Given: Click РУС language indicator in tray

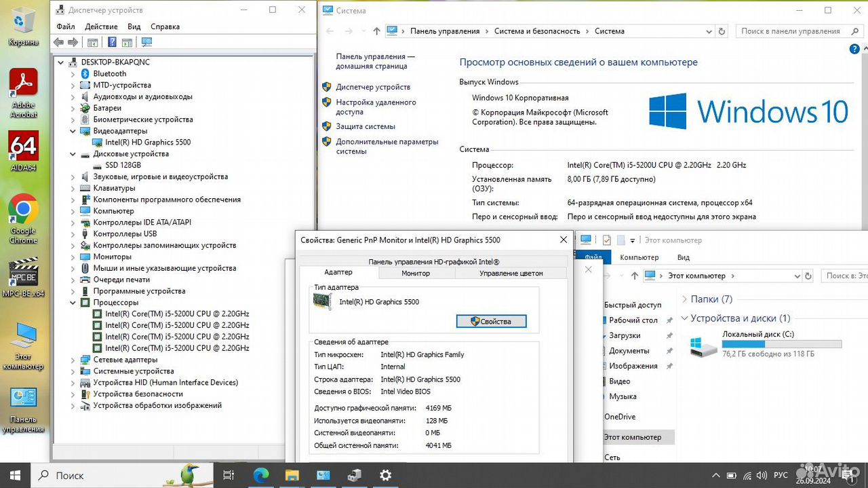Looking at the screenshot, I should 781,475.
